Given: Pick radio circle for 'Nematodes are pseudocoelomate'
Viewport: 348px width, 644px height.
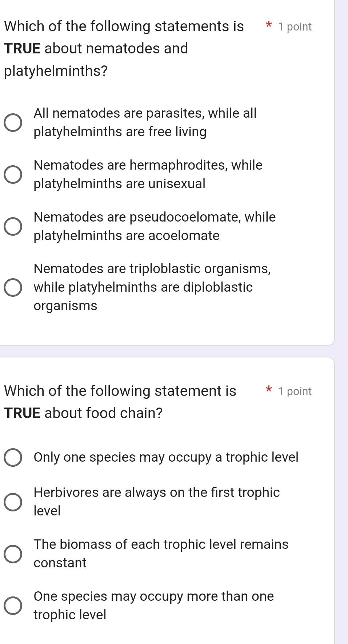Looking at the screenshot, I should coord(13,227).
